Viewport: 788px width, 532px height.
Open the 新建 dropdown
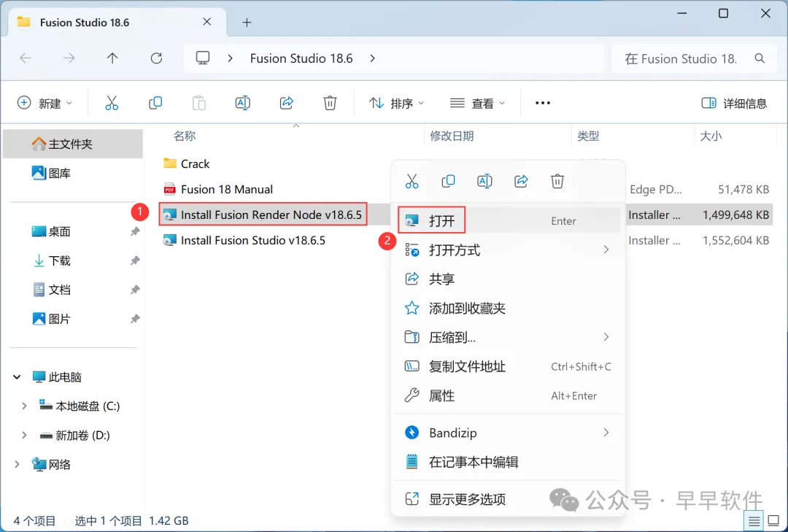pos(45,103)
